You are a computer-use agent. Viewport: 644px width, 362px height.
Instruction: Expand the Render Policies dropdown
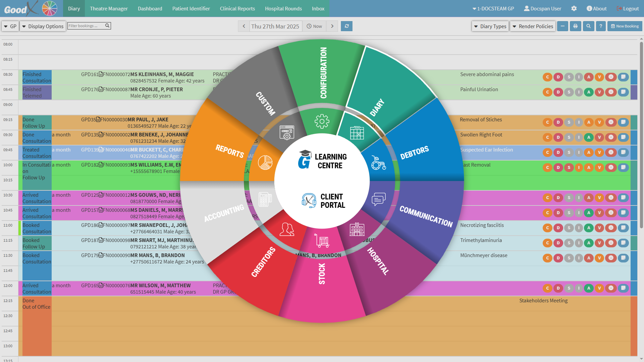533,26
